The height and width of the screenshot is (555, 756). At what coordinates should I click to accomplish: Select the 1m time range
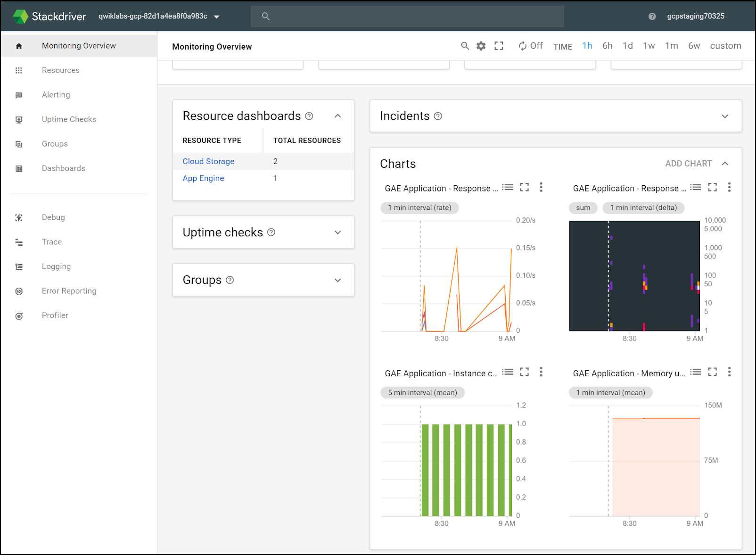click(672, 46)
